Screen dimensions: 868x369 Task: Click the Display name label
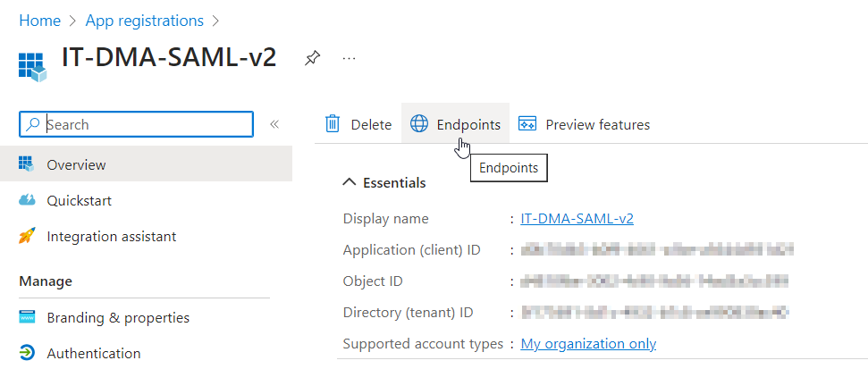pyautogui.click(x=386, y=219)
